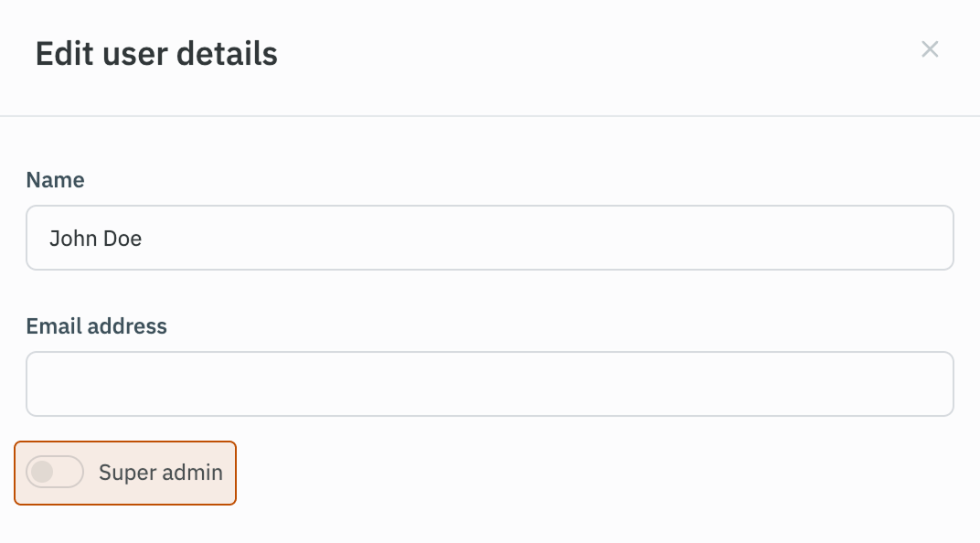The image size is (980, 543).
Task: Click the Super admin toggle control
Action: coord(55,473)
